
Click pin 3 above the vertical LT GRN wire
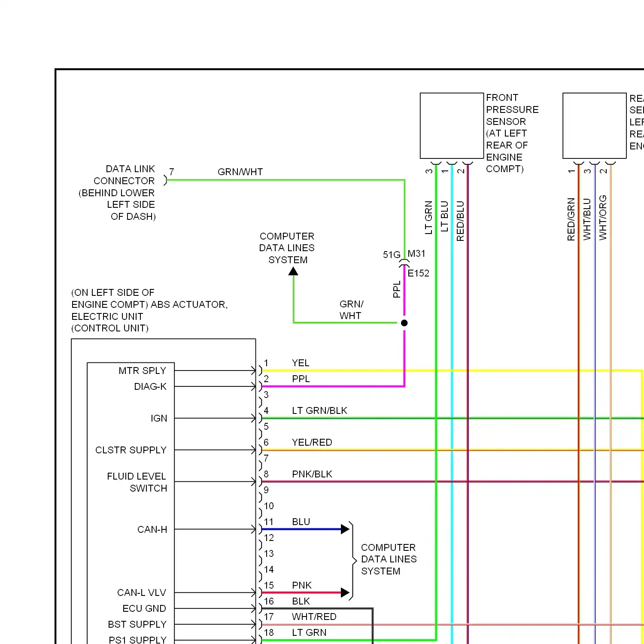[428, 171]
